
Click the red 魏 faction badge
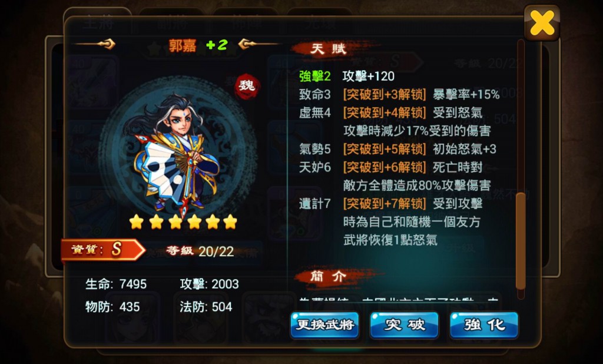[247, 86]
